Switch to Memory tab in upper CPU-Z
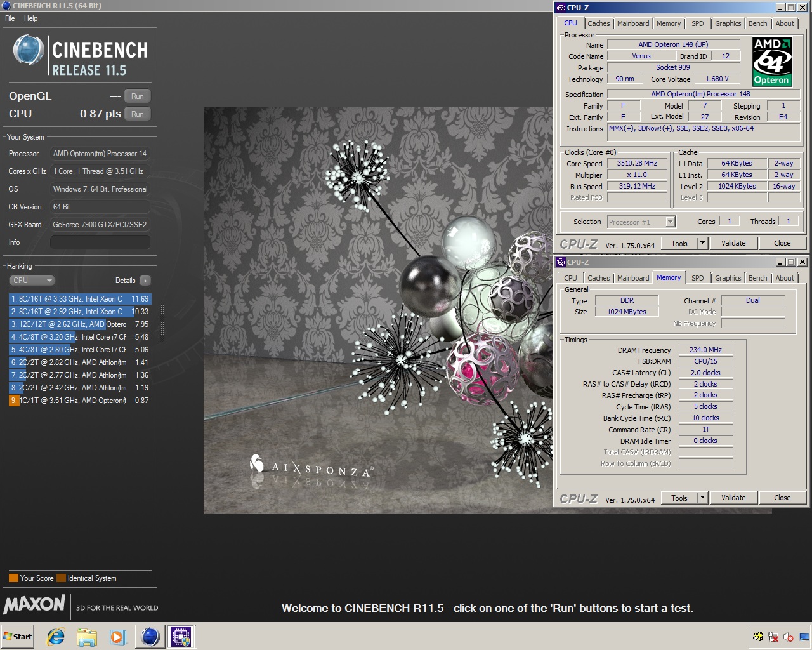The width and height of the screenshot is (812, 650). click(x=669, y=23)
